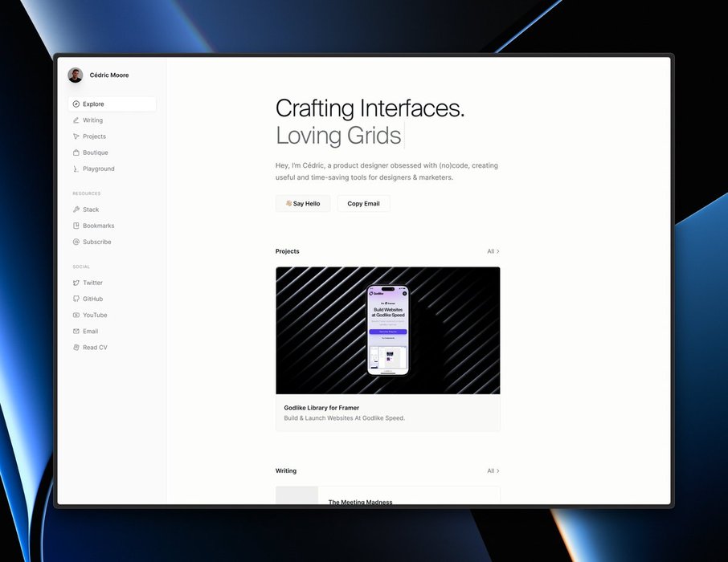The image size is (728, 562).
Task: Click Cédric Moore profile avatar
Action: (76, 75)
